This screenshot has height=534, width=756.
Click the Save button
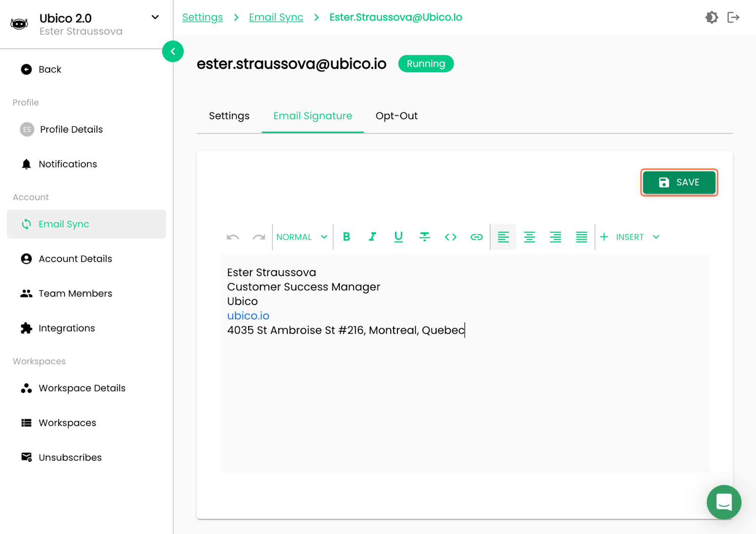(679, 182)
